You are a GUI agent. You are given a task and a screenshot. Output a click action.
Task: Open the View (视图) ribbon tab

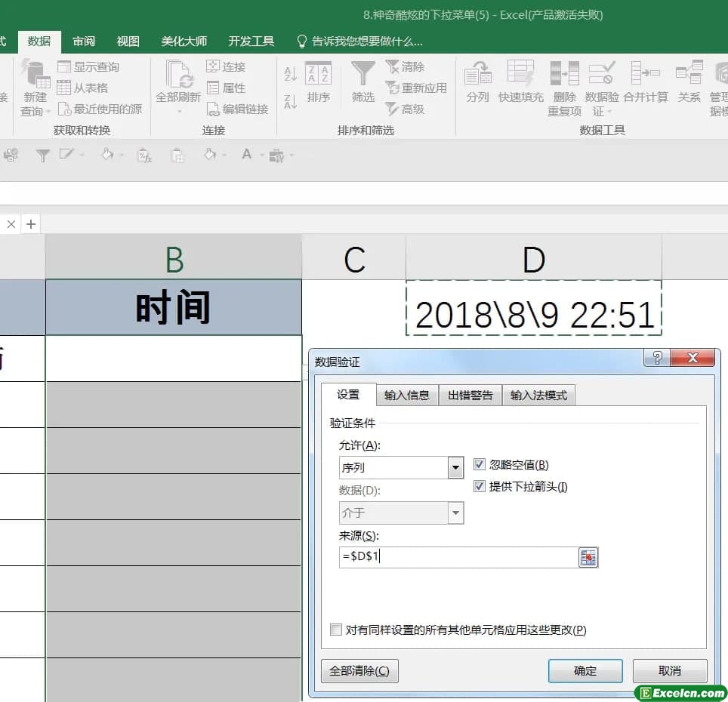[x=128, y=42]
